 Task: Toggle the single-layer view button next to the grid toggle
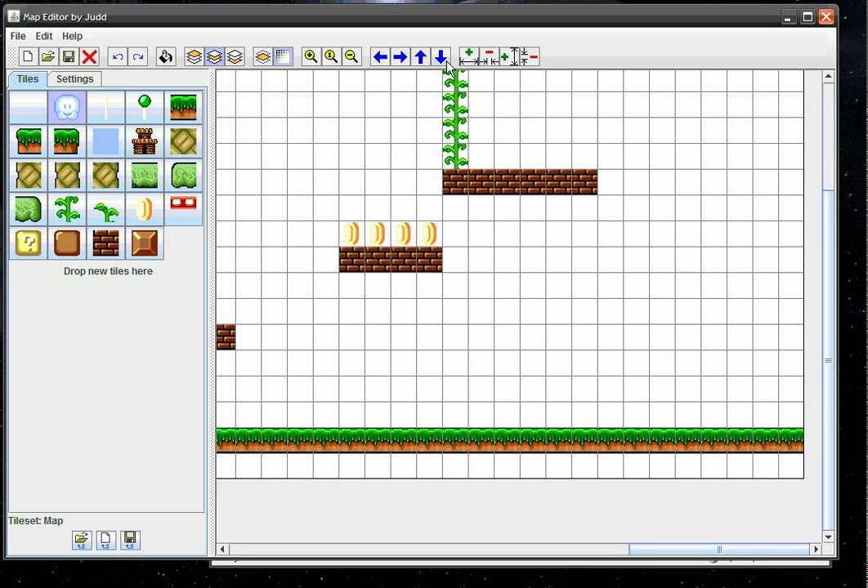click(263, 56)
